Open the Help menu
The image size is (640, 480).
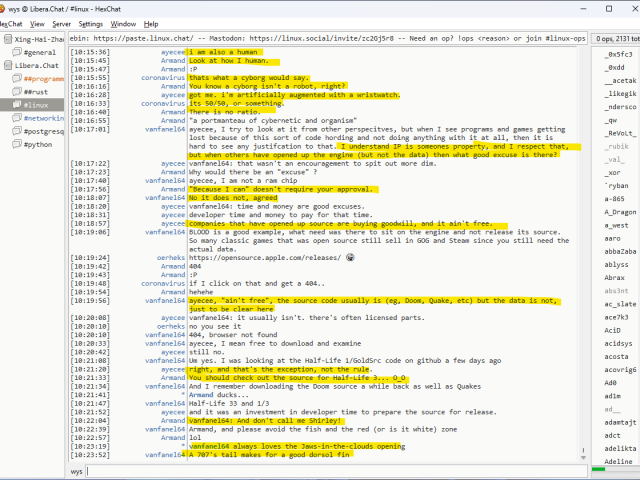(x=151, y=23)
